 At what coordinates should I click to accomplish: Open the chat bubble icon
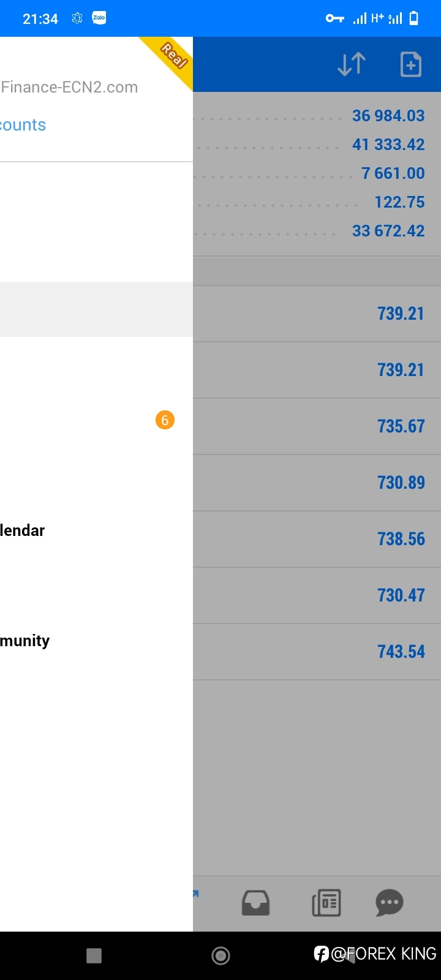click(390, 903)
